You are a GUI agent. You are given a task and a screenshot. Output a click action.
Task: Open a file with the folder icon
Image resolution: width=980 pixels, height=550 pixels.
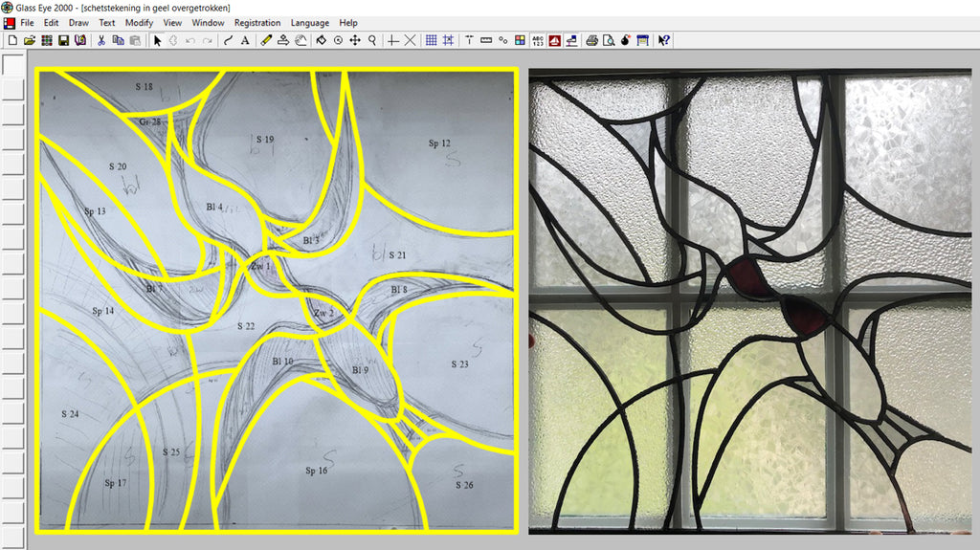point(29,40)
